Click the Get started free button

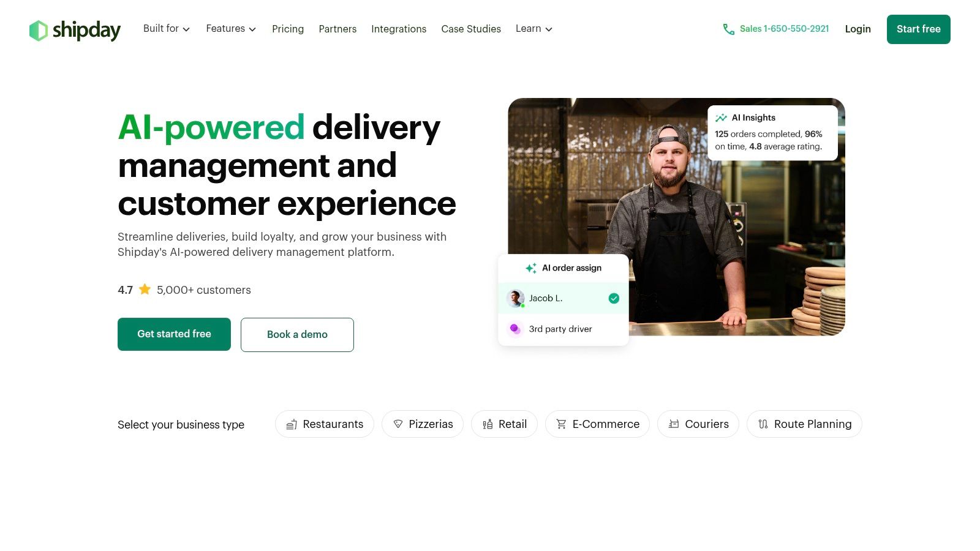[x=174, y=334]
